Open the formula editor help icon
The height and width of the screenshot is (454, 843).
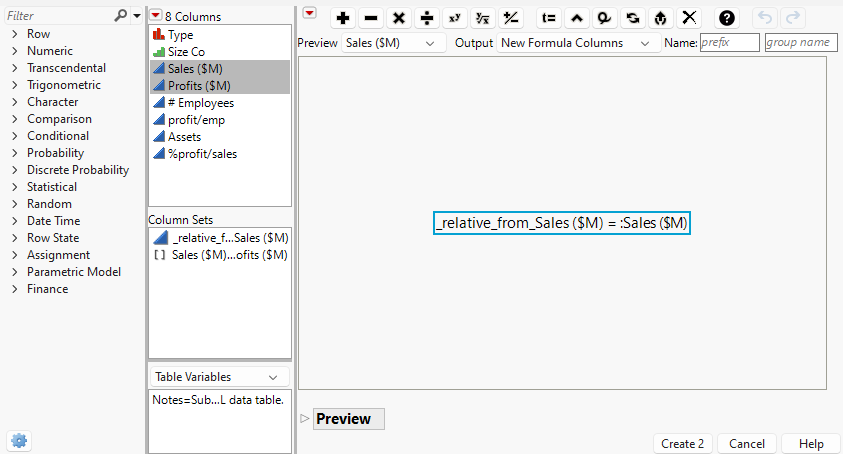pyautogui.click(x=726, y=18)
